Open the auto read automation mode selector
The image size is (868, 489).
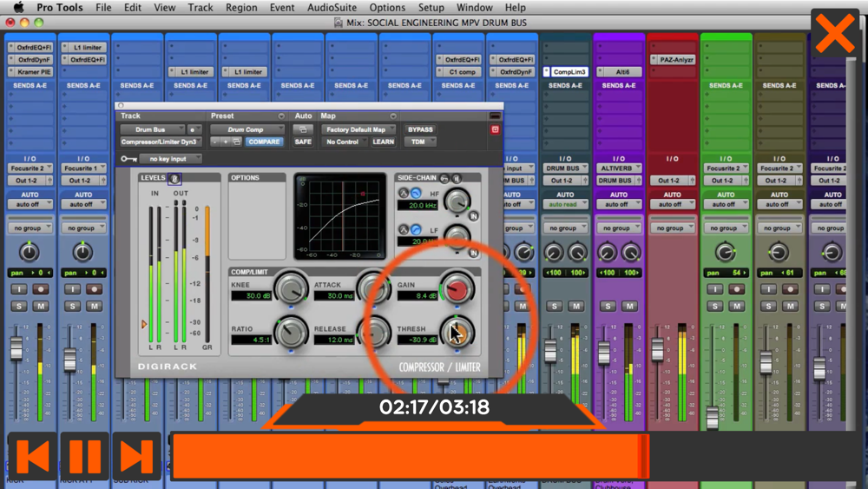(x=565, y=204)
